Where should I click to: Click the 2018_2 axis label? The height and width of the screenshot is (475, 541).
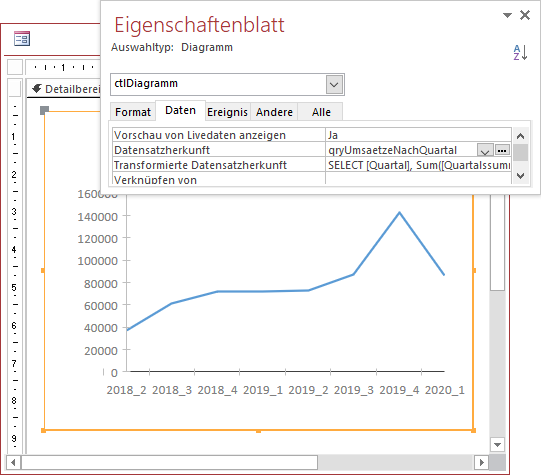tap(126, 390)
